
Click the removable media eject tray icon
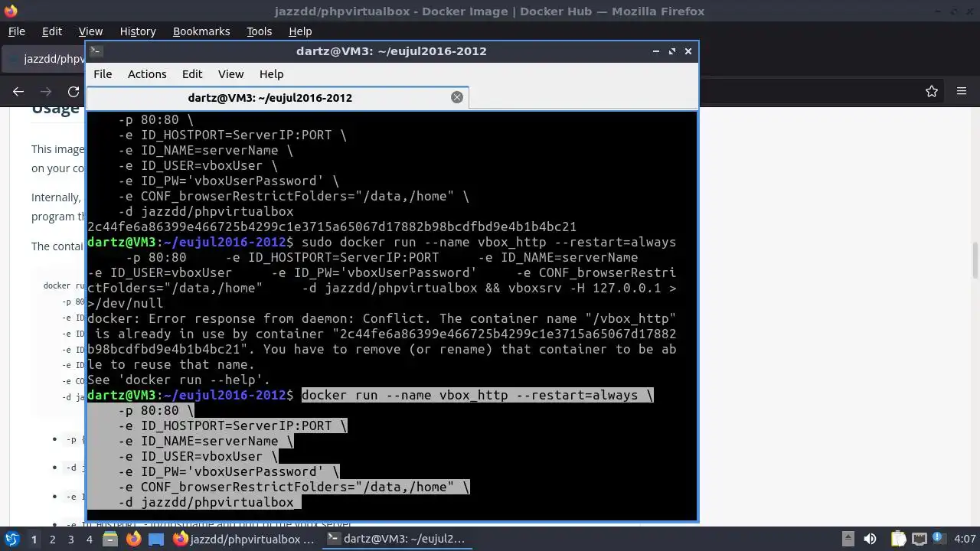tap(848, 539)
